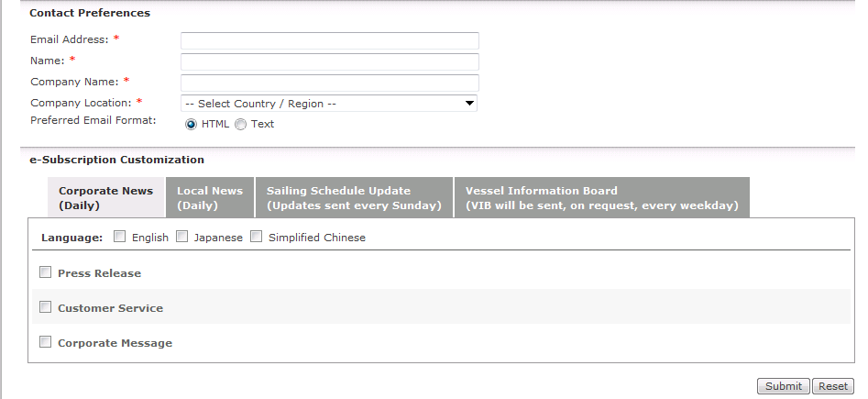Select the HTML email format radio button
Image resolution: width=868 pixels, height=399 pixels.
[191, 124]
